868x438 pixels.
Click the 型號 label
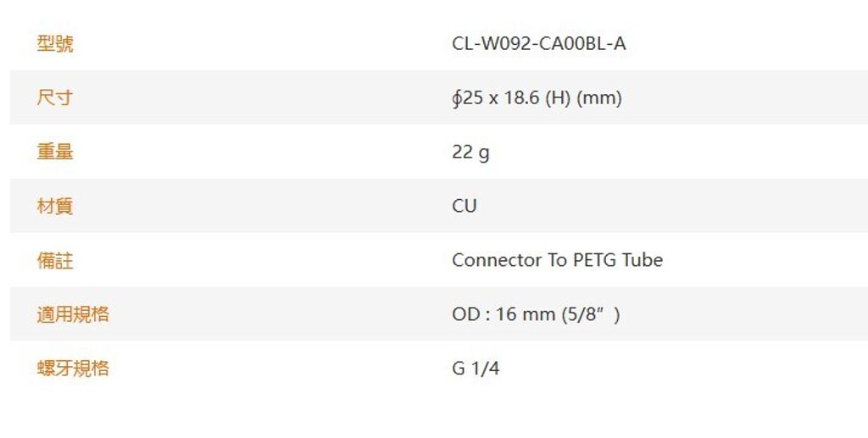(x=55, y=44)
